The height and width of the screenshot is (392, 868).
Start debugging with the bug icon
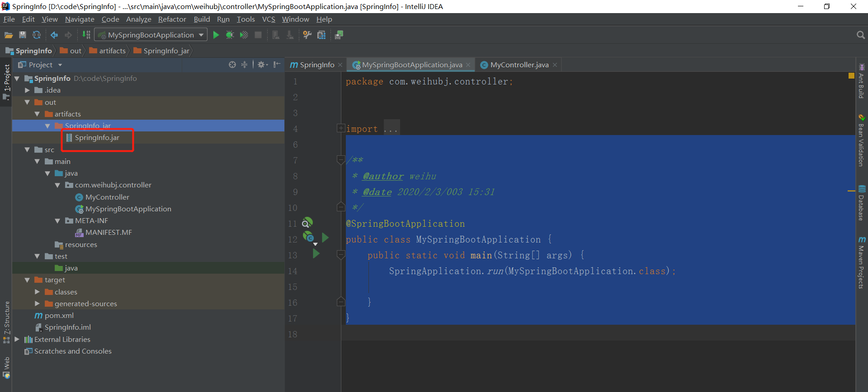[230, 35]
